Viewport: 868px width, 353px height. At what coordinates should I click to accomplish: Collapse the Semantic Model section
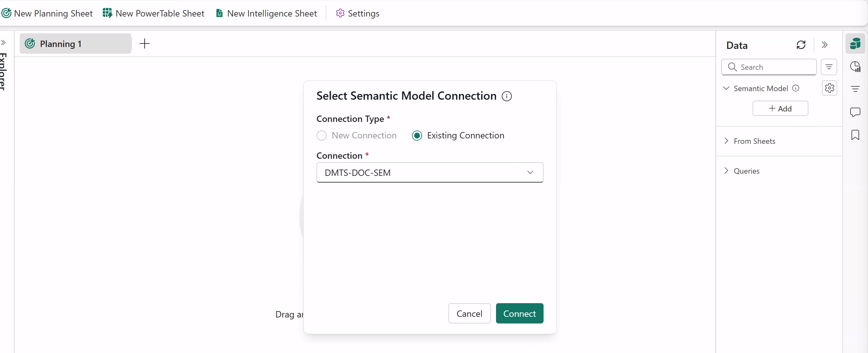click(726, 88)
